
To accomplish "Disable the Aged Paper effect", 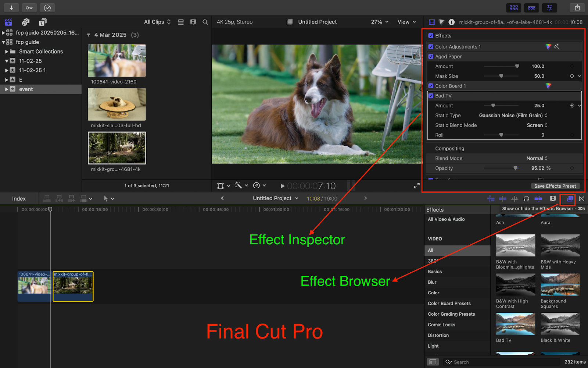I will coord(431,56).
